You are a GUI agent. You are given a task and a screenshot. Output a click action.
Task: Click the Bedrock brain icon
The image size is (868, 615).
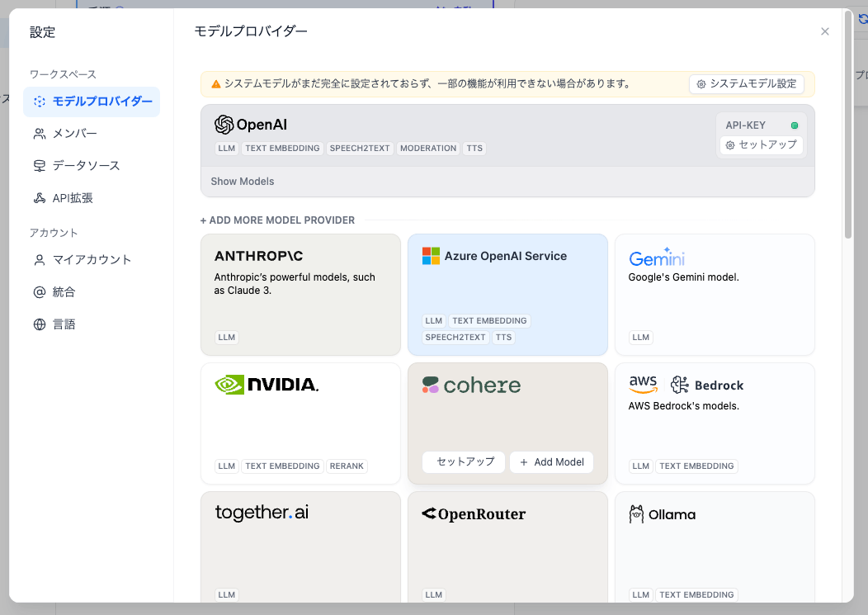click(679, 385)
